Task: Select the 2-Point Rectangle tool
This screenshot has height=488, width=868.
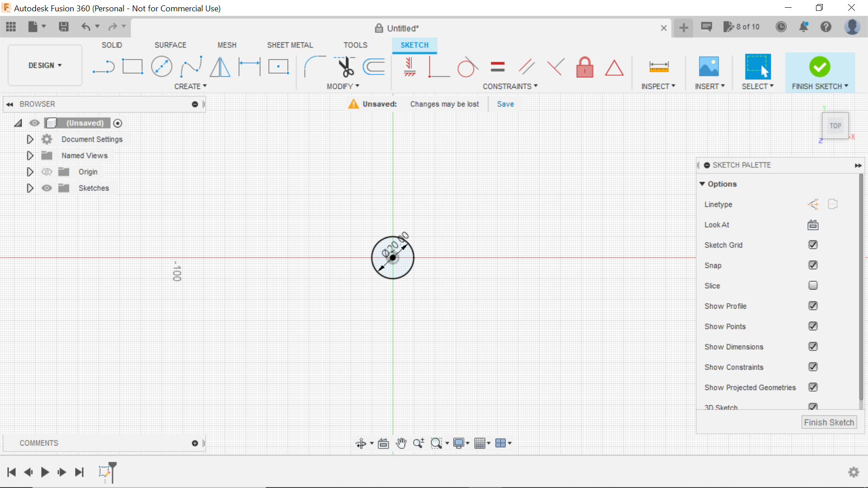Action: [x=132, y=66]
